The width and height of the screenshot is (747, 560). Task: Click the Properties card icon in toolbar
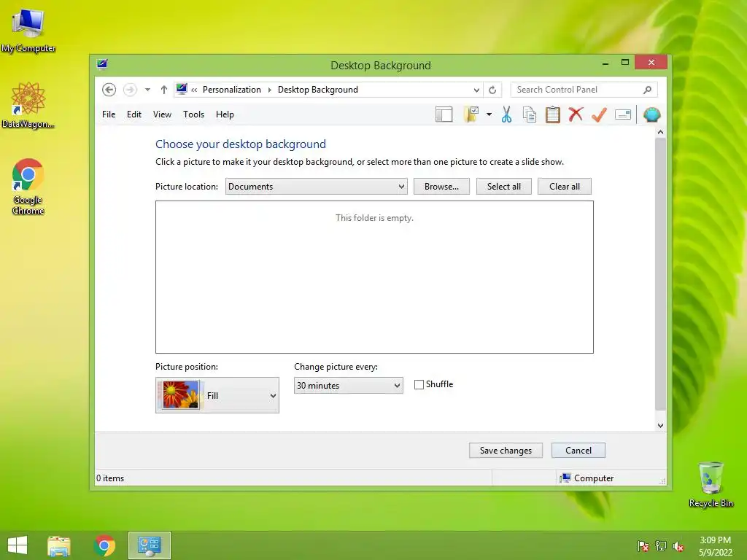(623, 114)
